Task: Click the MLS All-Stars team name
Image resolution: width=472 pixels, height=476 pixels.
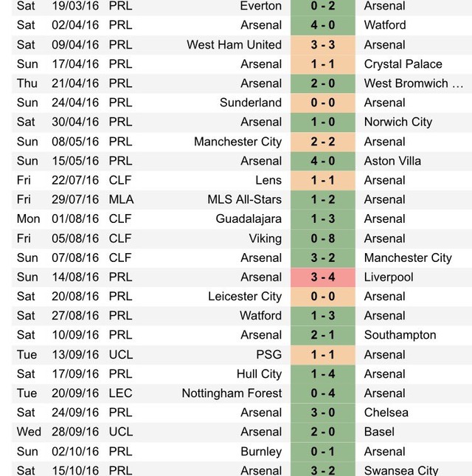Action: (245, 199)
